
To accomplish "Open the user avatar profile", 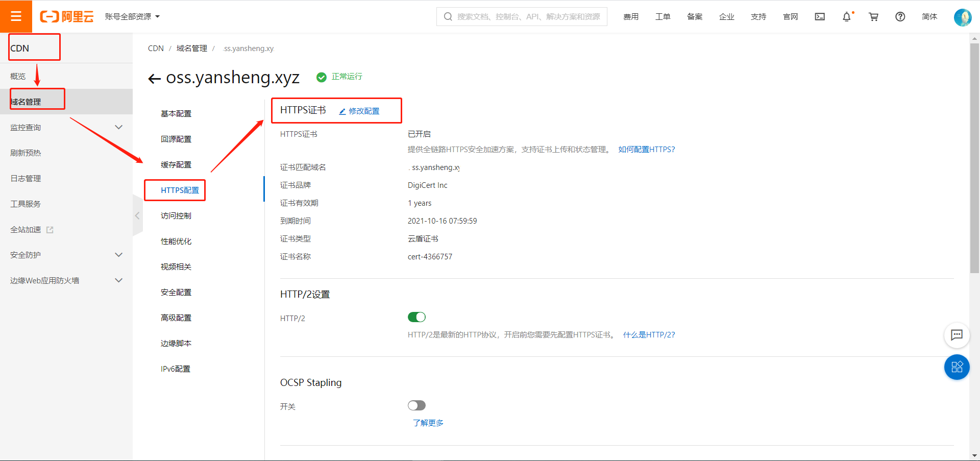I will point(963,17).
